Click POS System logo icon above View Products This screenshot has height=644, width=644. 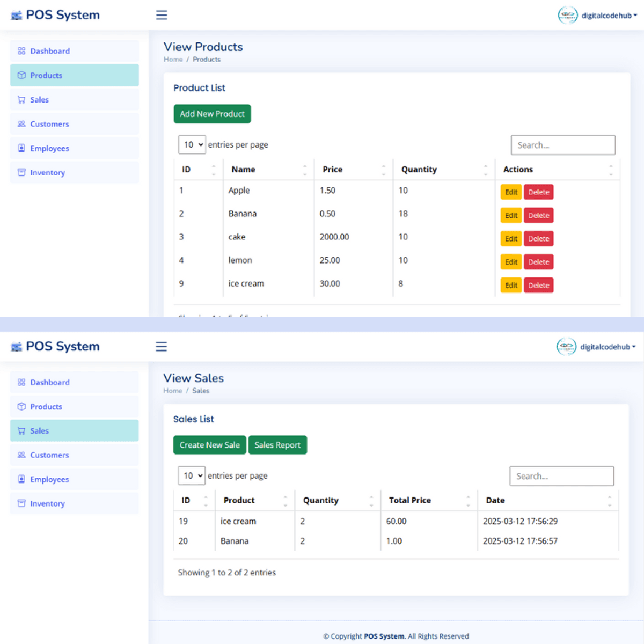coord(17,16)
